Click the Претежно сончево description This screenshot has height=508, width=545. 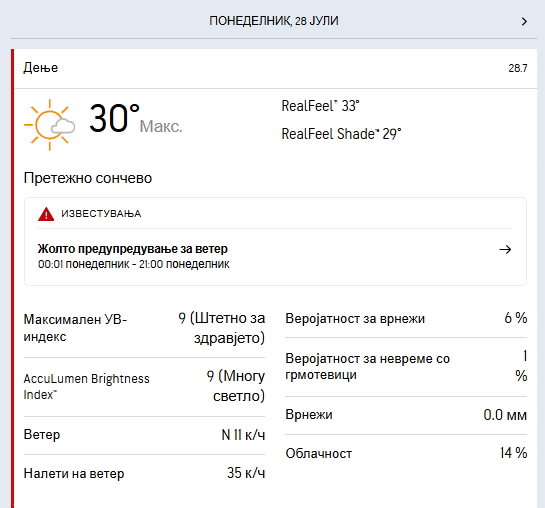click(x=88, y=178)
